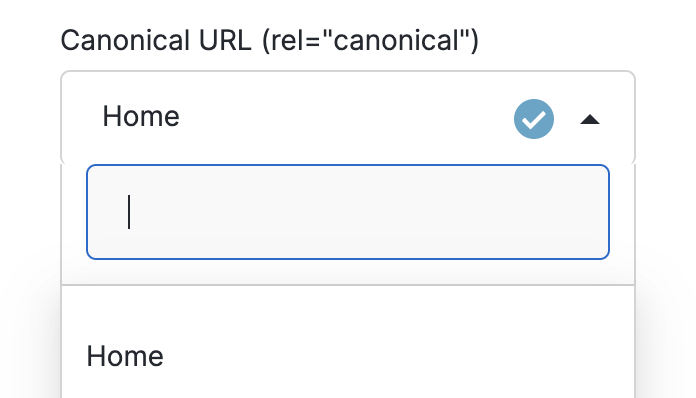Click the rel="canonical" label text
The width and height of the screenshot is (696, 398).
(x=370, y=40)
